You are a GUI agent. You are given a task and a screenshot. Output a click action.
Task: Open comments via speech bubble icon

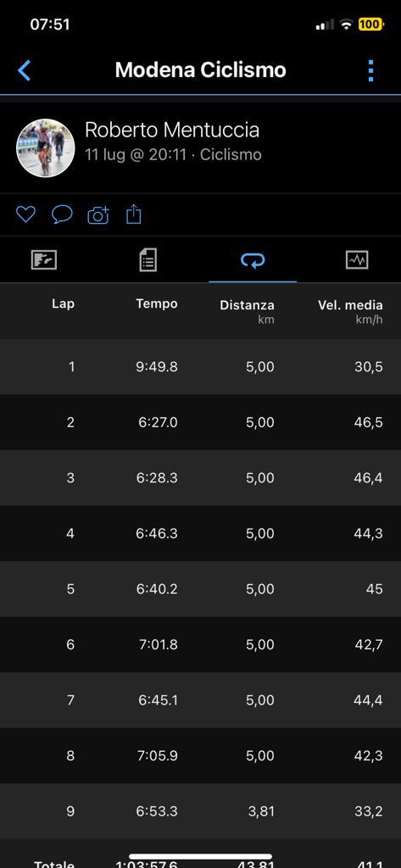coord(62,214)
